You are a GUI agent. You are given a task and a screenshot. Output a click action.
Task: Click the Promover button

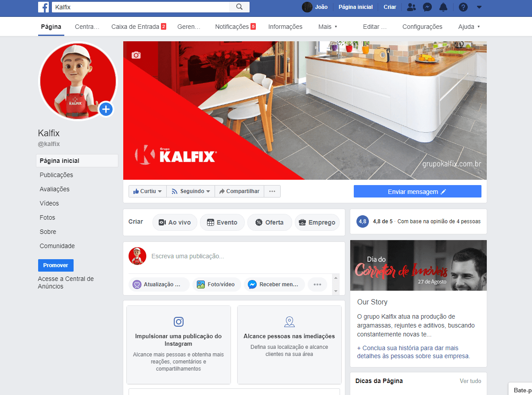pos(56,265)
